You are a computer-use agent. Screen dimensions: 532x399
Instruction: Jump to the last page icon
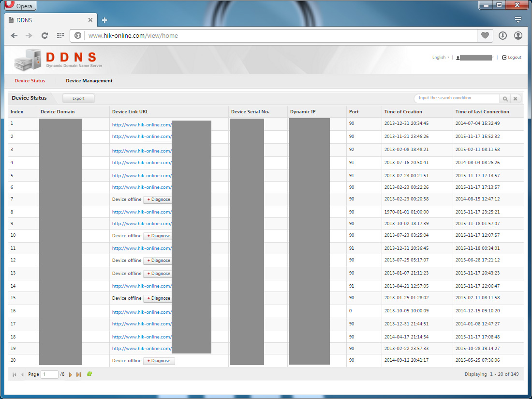[x=79, y=374]
